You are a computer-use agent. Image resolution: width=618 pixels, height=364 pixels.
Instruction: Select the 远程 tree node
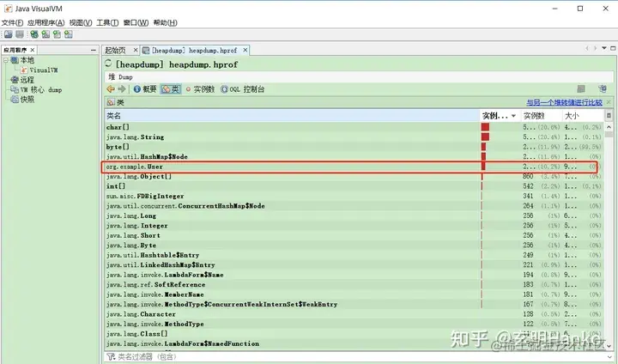coord(27,80)
